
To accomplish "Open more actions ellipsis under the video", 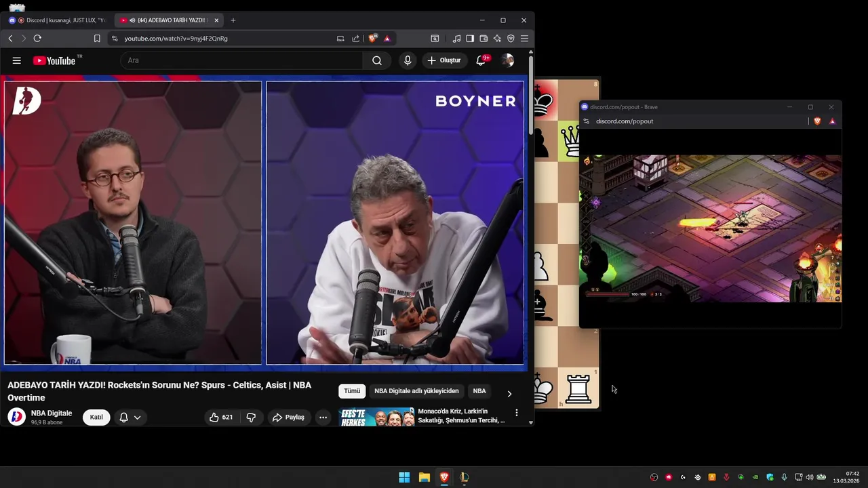I will pyautogui.click(x=323, y=418).
